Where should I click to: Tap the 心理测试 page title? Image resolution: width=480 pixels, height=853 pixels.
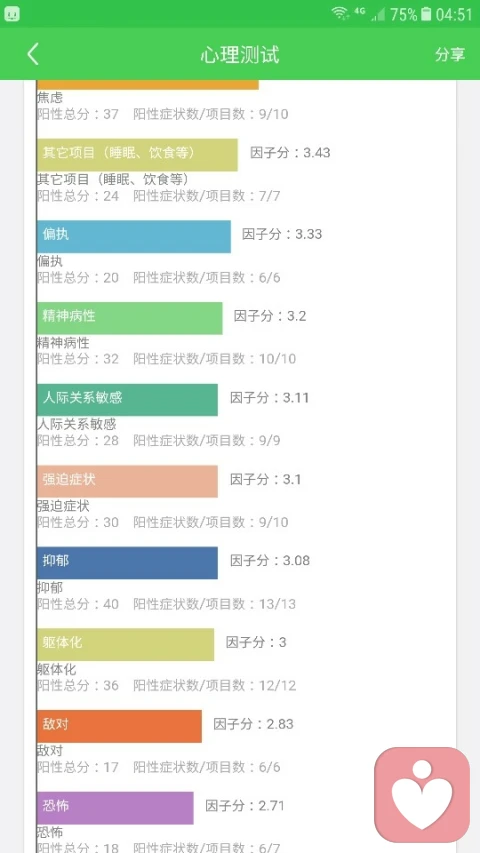point(240,55)
